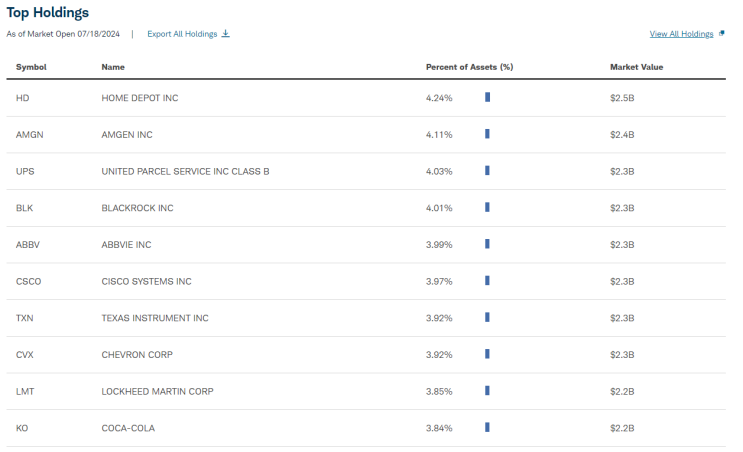Click the HD ticker symbol
This screenshot has height=452, width=743.
tap(23, 98)
